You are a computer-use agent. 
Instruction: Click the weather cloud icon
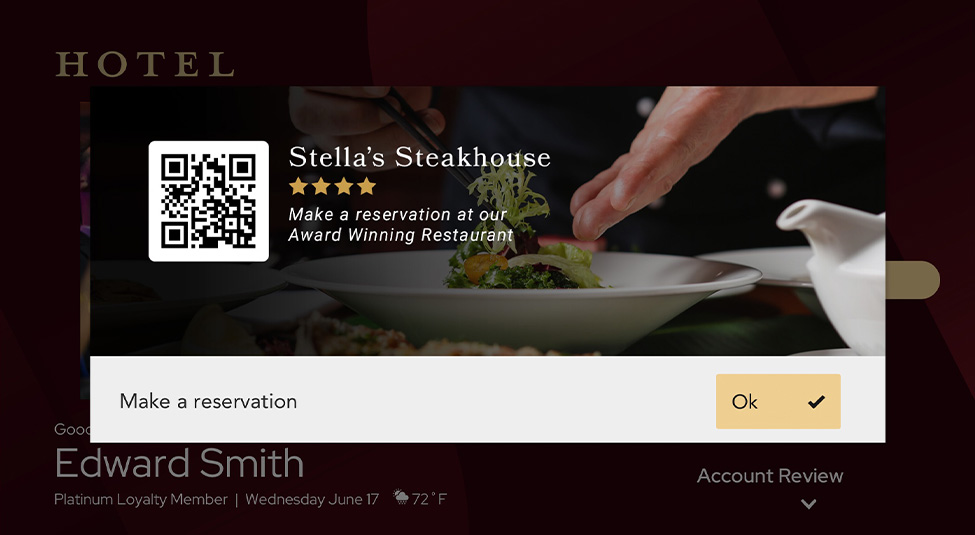(401, 497)
